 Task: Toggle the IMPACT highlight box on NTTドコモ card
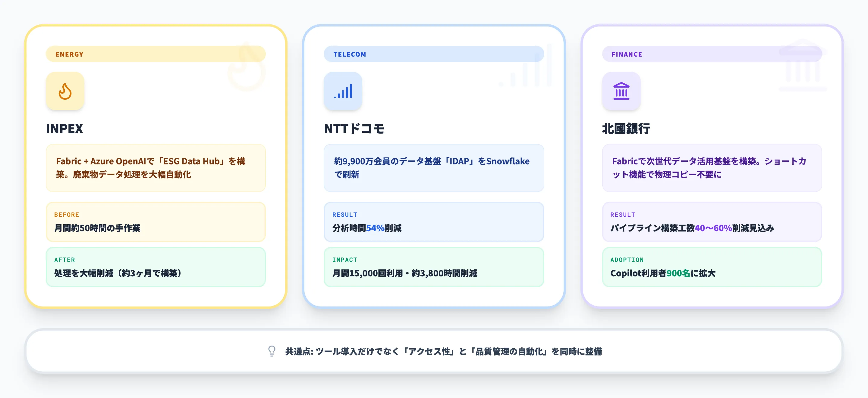[x=434, y=267]
